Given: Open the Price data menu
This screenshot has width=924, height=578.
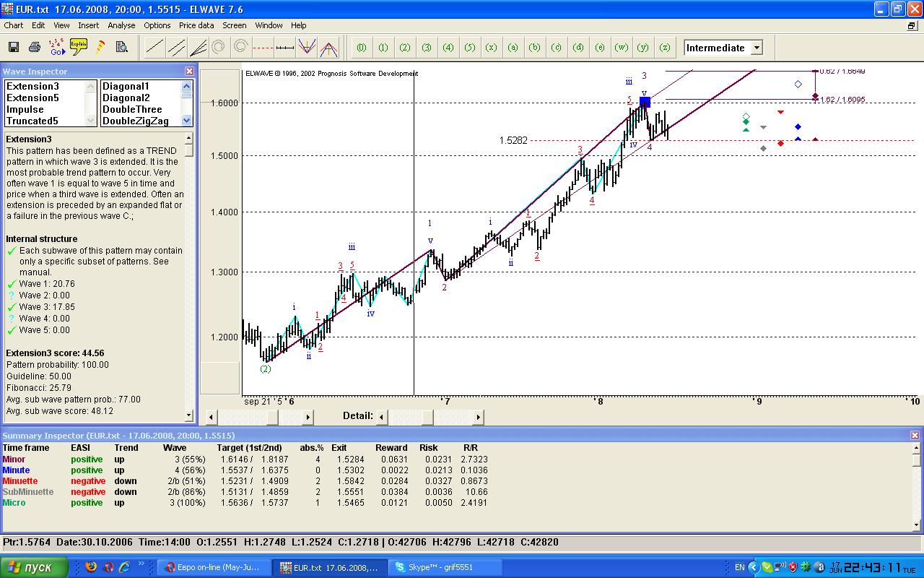Looking at the screenshot, I should click(196, 25).
